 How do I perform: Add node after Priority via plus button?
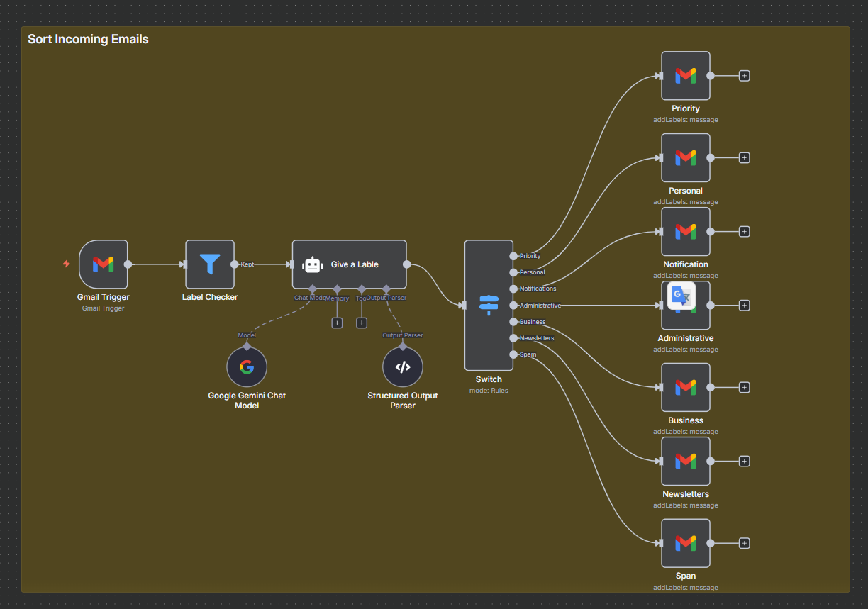pyautogui.click(x=744, y=76)
